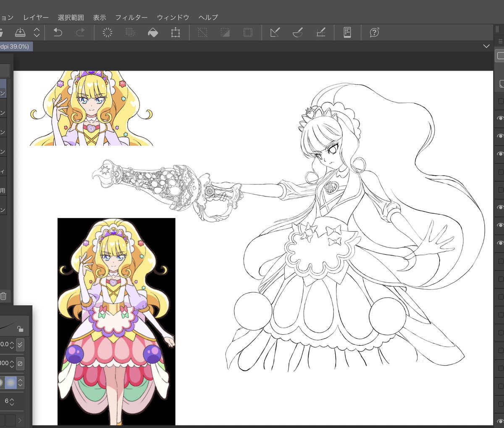504x428 pixels.
Task: Open the 表示 menu
Action: coord(100,17)
